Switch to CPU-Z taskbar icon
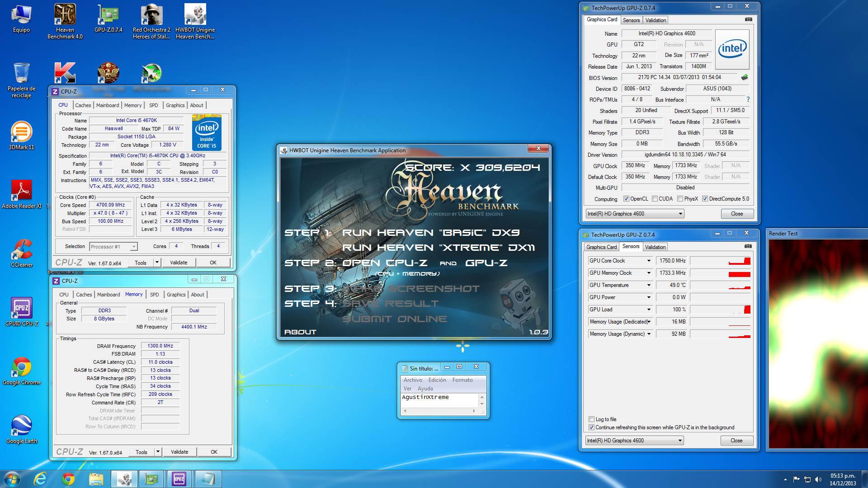 pyautogui.click(x=179, y=479)
